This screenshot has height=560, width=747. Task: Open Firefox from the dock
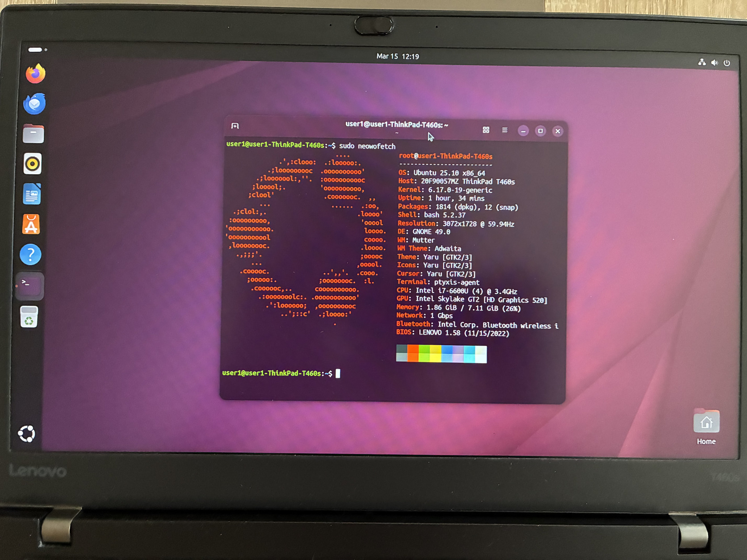click(35, 74)
